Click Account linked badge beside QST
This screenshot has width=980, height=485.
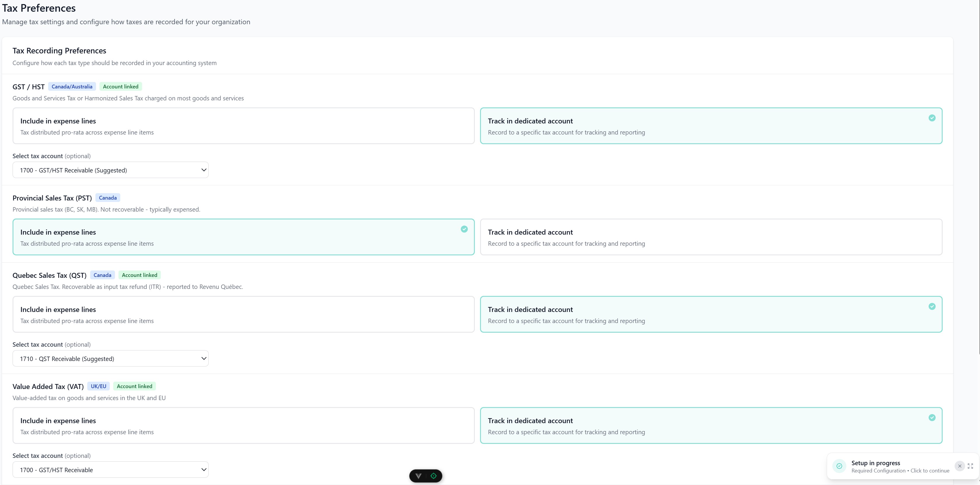click(139, 275)
